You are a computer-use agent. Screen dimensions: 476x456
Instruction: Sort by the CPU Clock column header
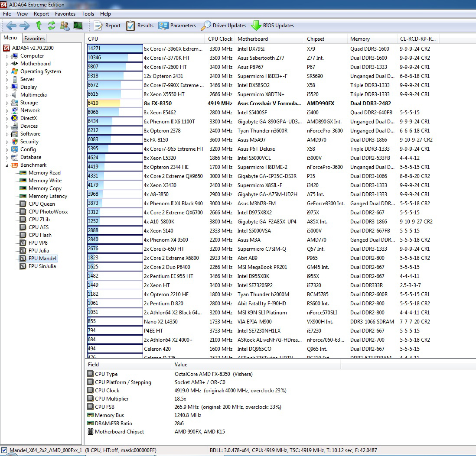[220, 39]
